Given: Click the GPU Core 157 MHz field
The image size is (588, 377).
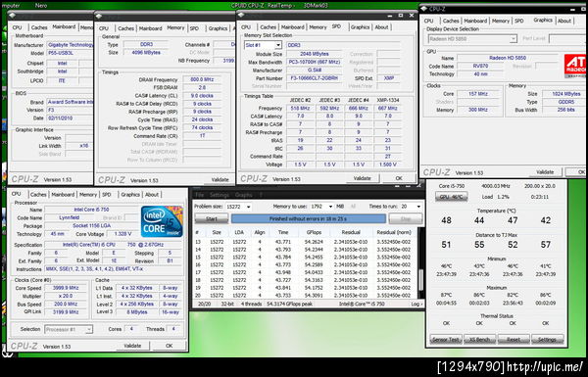Looking at the screenshot, I should pyautogui.click(x=478, y=94).
